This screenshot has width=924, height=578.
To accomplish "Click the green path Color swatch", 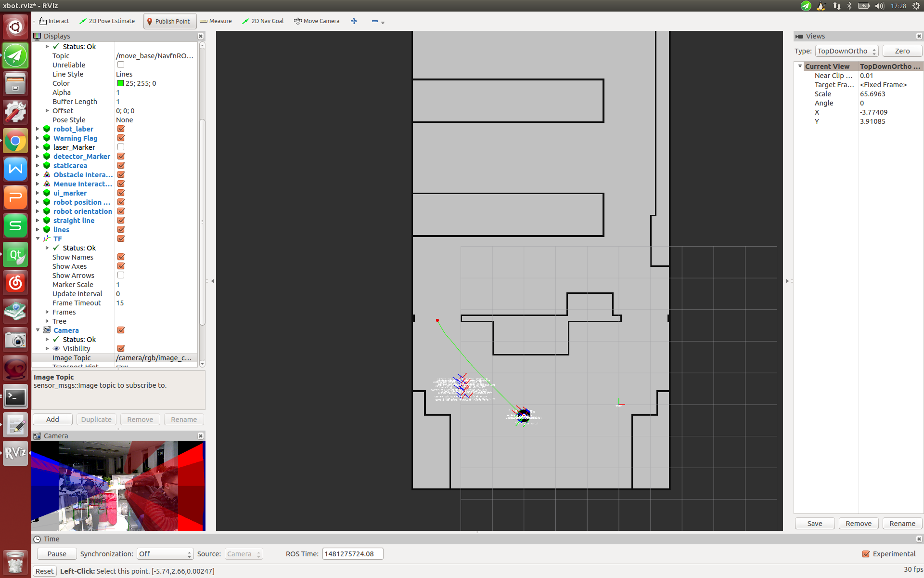I will pyautogui.click(x=121, y=83).
